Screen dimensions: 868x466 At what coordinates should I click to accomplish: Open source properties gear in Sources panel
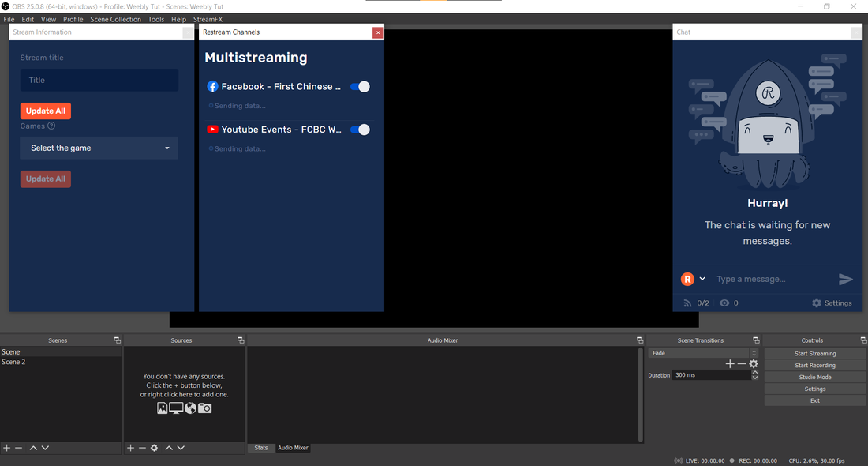click(x=154, y=448)
